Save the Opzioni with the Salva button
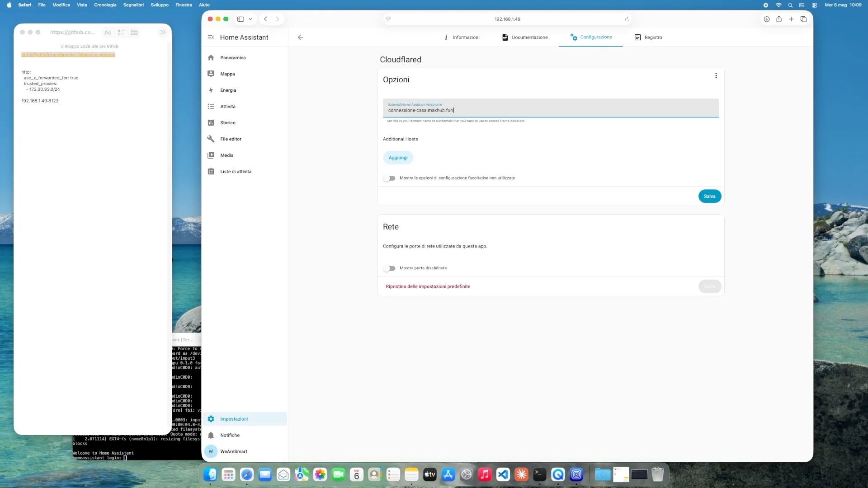The width and height of the screenshot is (868, 488). tap(709, 196)
